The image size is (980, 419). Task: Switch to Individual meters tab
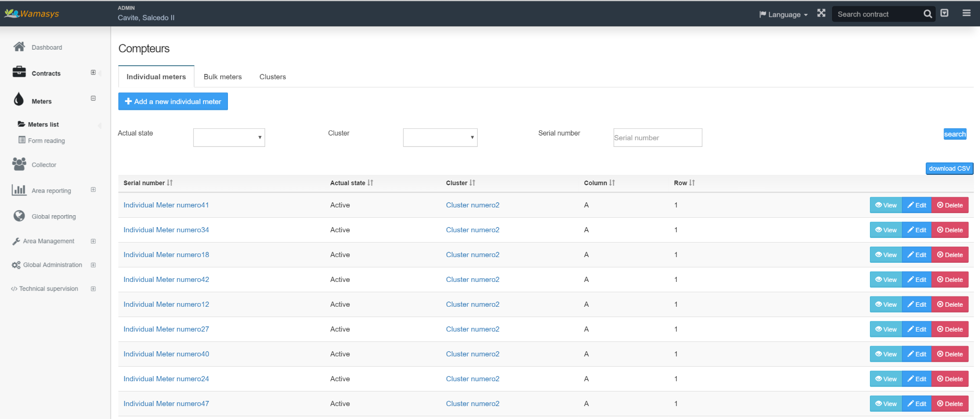coord(156,77)
